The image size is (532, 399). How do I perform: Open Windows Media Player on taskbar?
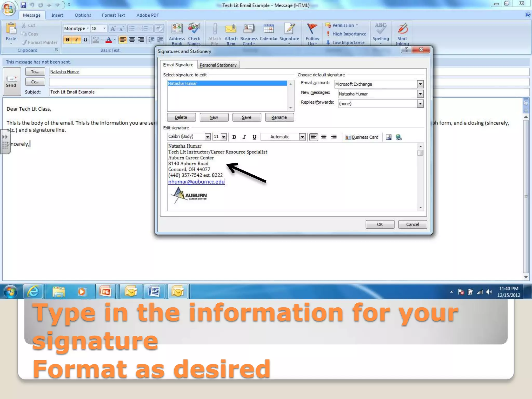(82, 291)
